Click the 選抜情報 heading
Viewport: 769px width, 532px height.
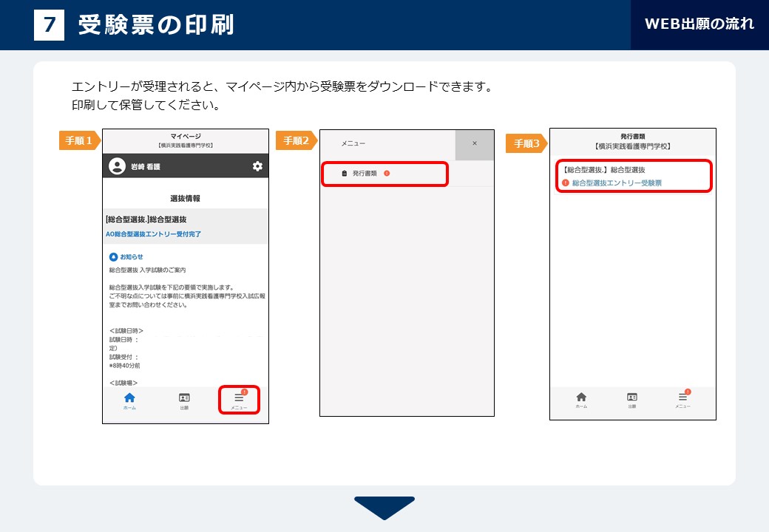185,199
